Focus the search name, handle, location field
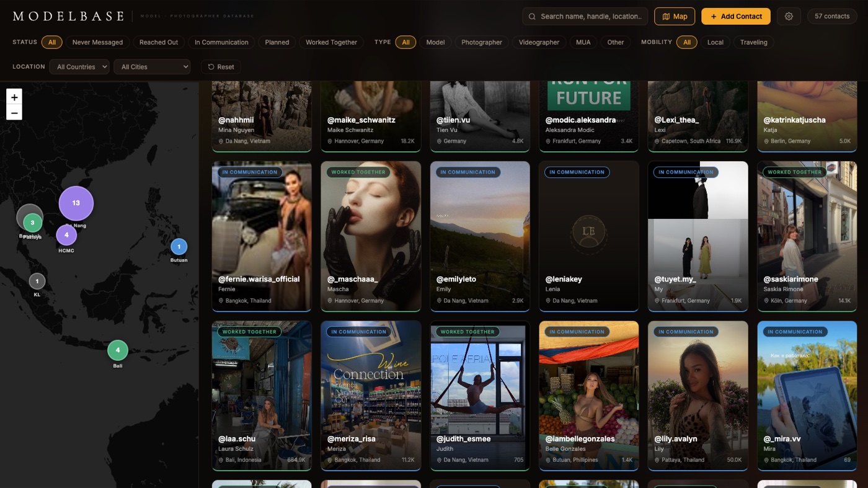Screen dimensions: 868x488 (x=585, y=16)
